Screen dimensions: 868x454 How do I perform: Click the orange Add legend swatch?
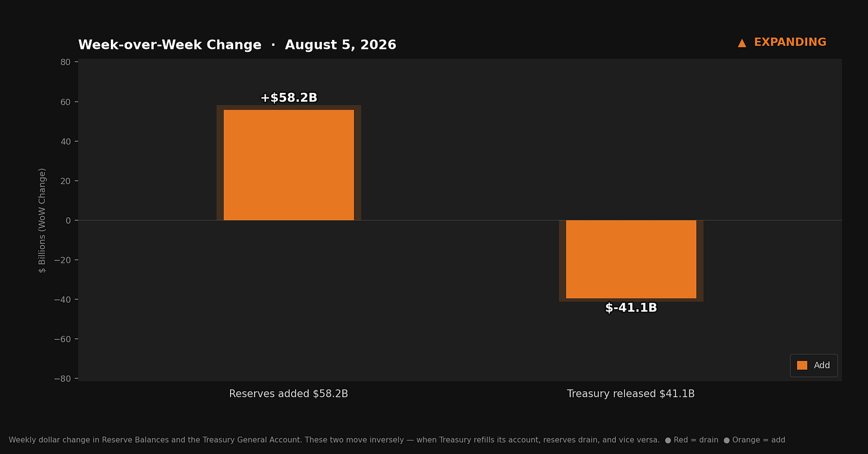tap(802, 365)
